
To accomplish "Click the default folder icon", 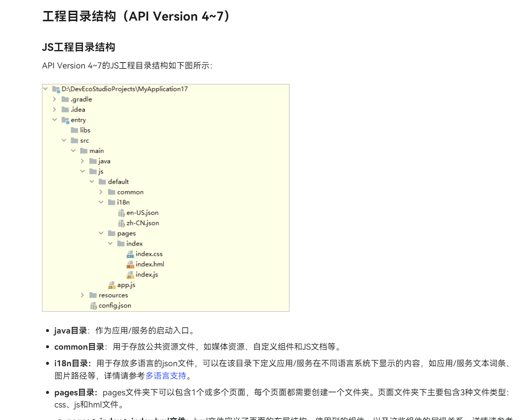I will [102, 182].
